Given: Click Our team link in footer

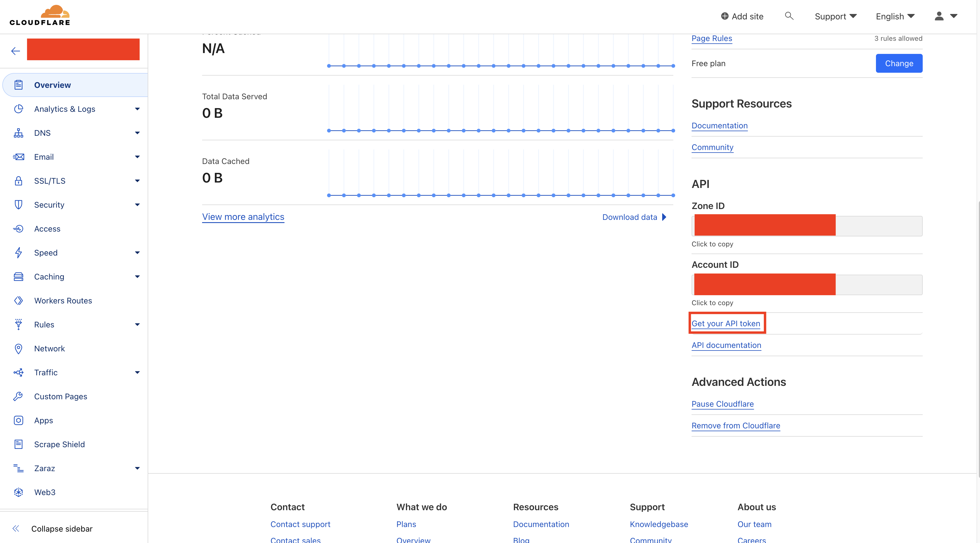Looking at the screenshot, I should (x=754, y=524).
